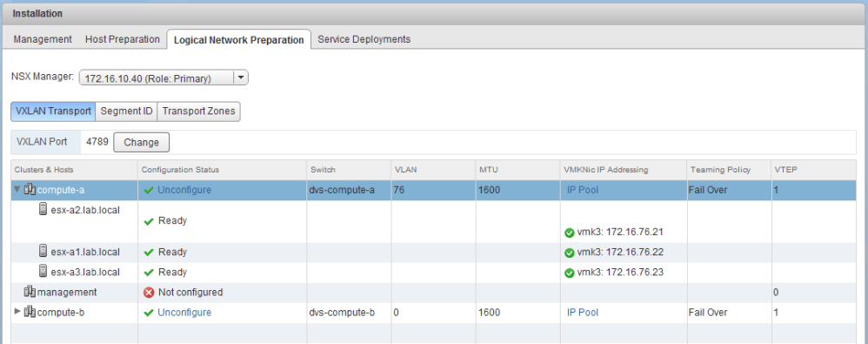Viewport: 868px width, 344px height.
Task: Select the Logical Network Preparation tab
Action: [x=238, y=40]
